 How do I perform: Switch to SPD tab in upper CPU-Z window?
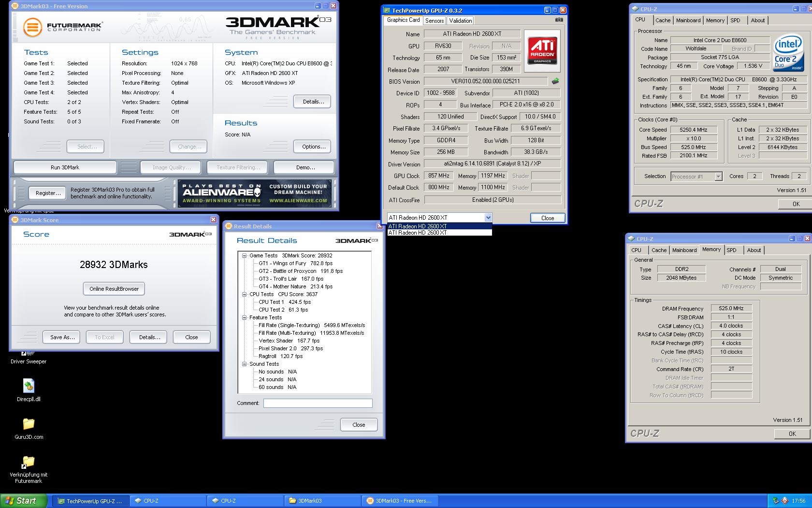point(735,20)
